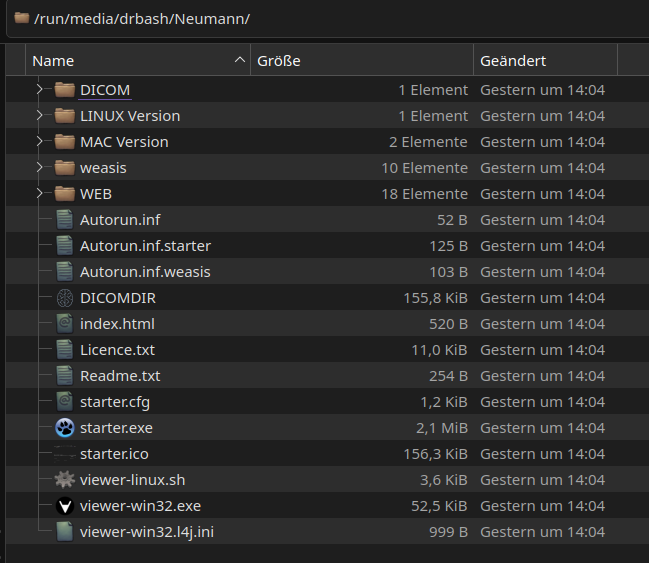Click the starter.exe application icon
This screenshot has width=649, height=563.
pos(65,428)
